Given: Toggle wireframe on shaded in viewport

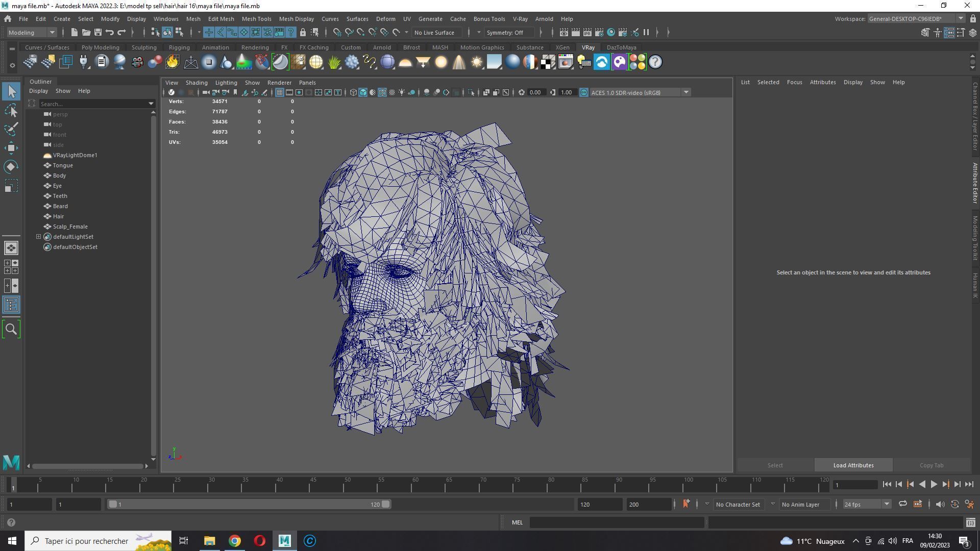Looking at the screenshot, I should pyautogui.click(x=382, y=92).
